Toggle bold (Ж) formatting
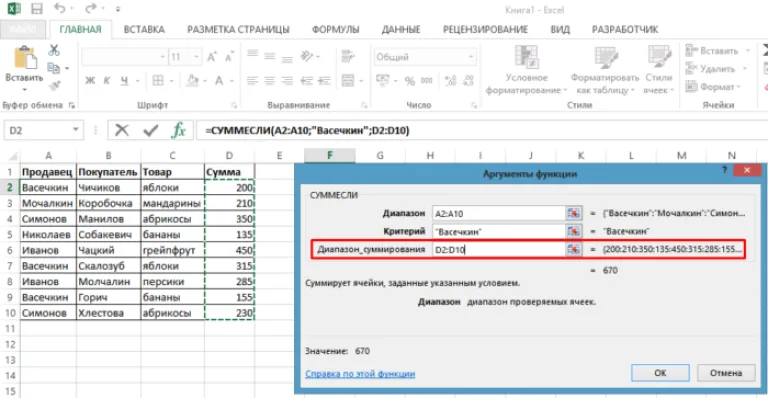Screen dimensions: 768x398 [x=90, y=80]
